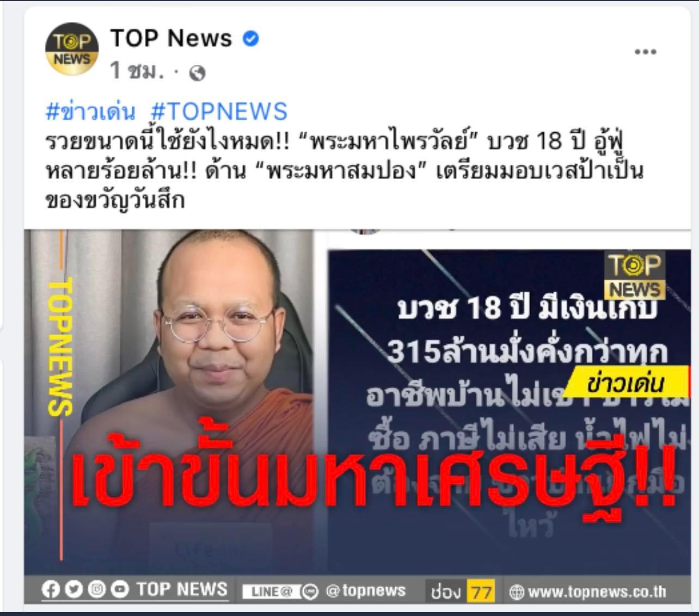Click the Twitter icon in image footer

(x=73, y=590)
